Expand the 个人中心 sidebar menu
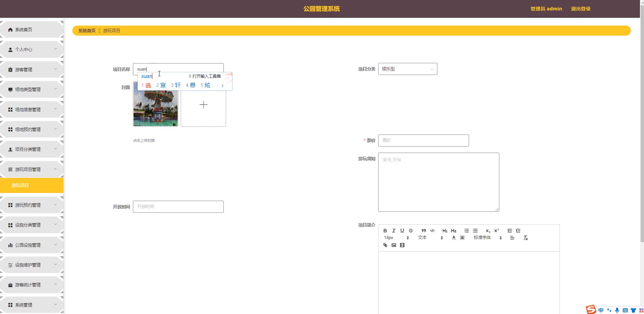The image size is (644, 314). pyautogui.click(x=32, y=49)
